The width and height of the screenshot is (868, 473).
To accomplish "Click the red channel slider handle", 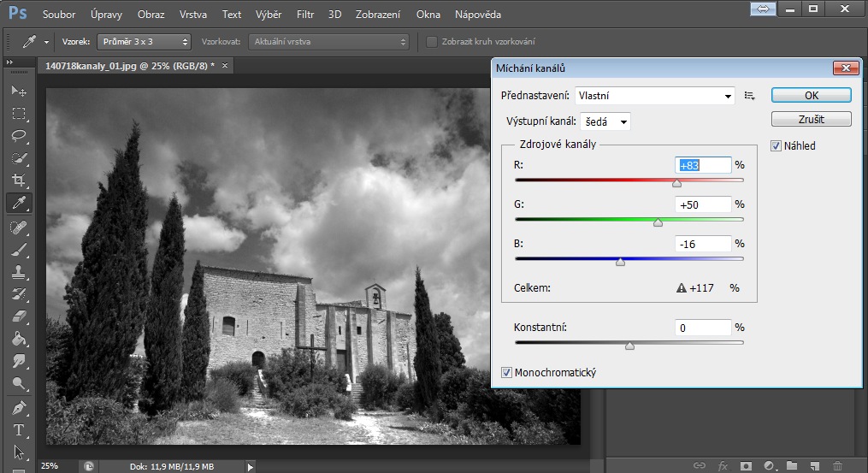I will coord(676,182).
